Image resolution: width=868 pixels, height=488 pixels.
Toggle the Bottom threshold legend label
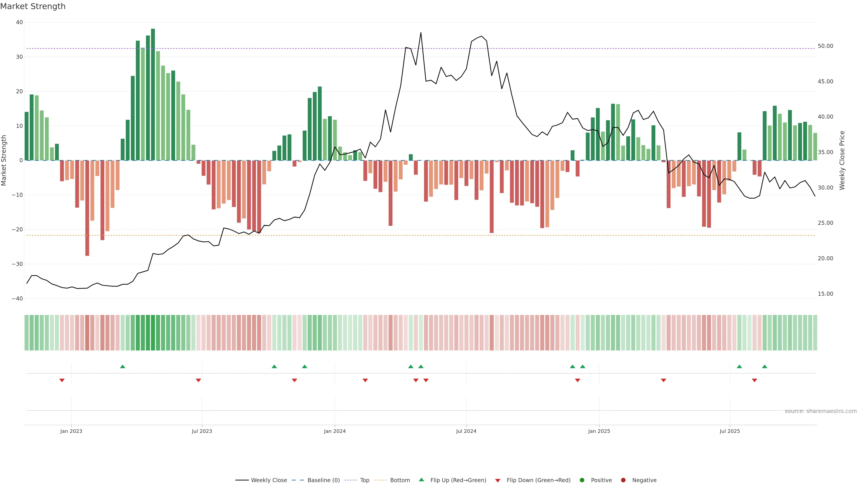[x=400, y=480]
